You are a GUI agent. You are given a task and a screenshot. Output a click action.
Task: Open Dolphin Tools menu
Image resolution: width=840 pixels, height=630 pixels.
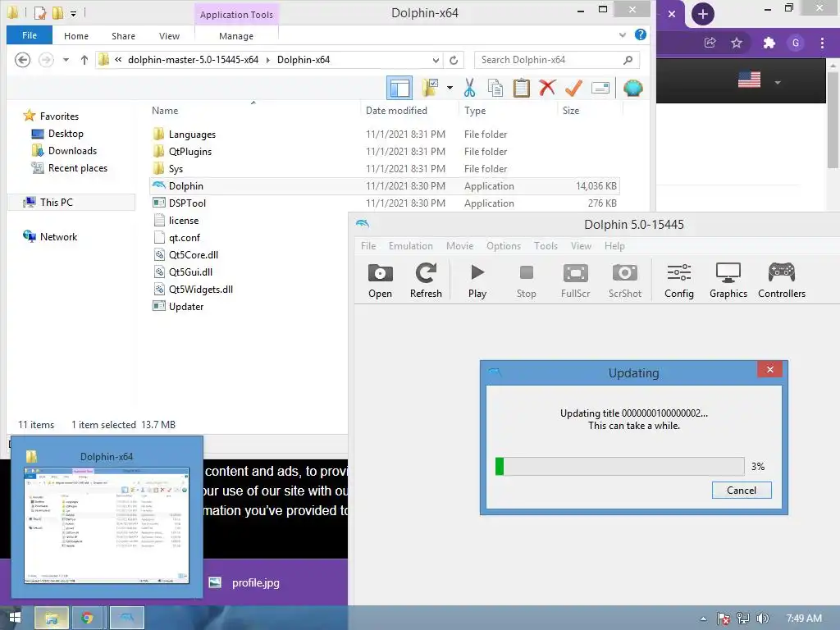click(546, 246)
